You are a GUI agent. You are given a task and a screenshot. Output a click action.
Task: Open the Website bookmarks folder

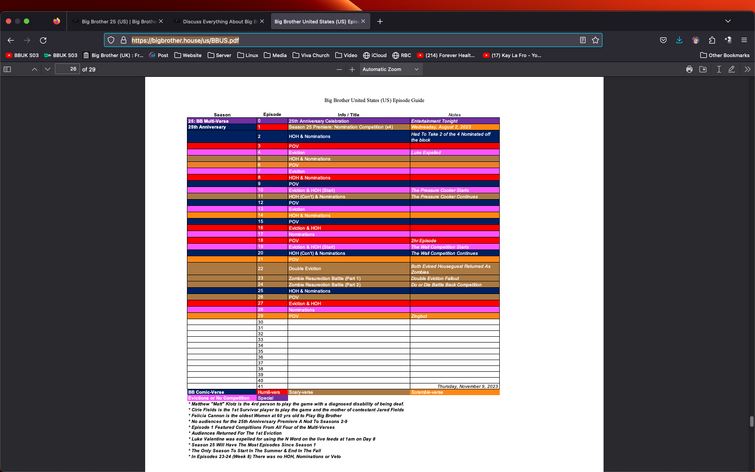tap(188, 55)
